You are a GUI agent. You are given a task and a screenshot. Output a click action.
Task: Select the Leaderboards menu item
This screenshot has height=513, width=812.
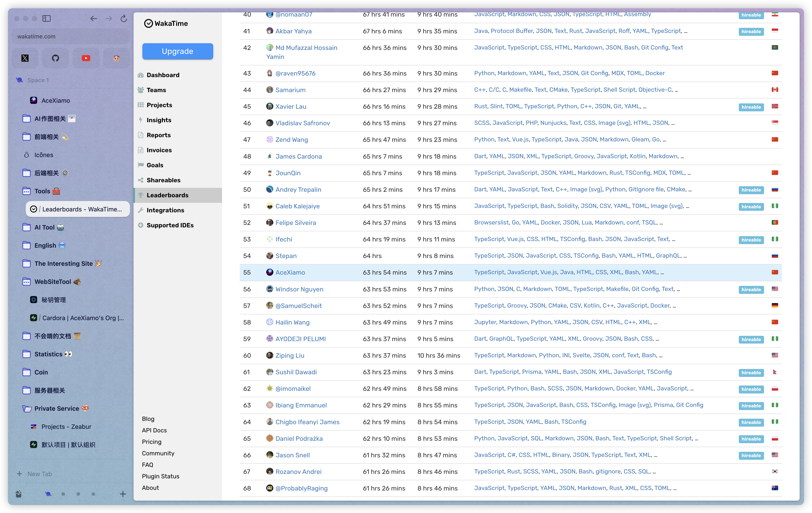click(178, 195)
